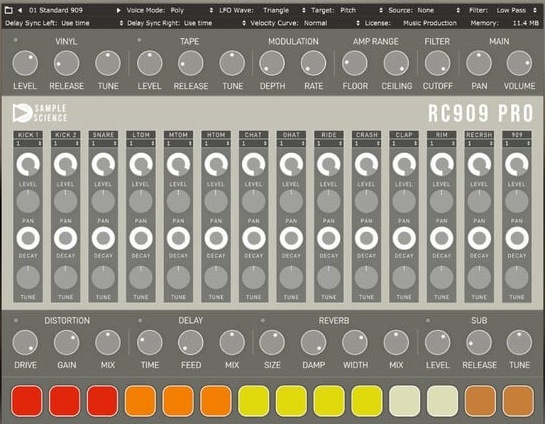This screenshot has height=424, width=545.
Task: Trigger the first cream drum pad
Action: 405,401
